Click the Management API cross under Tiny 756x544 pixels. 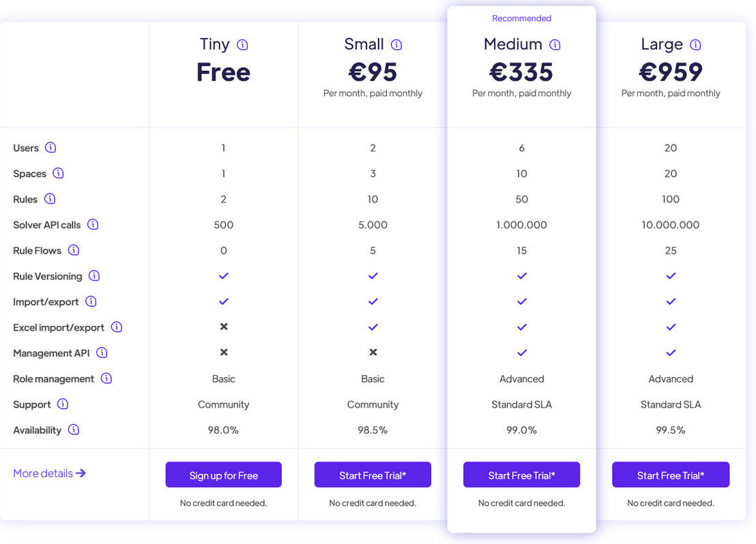(223, 352)
